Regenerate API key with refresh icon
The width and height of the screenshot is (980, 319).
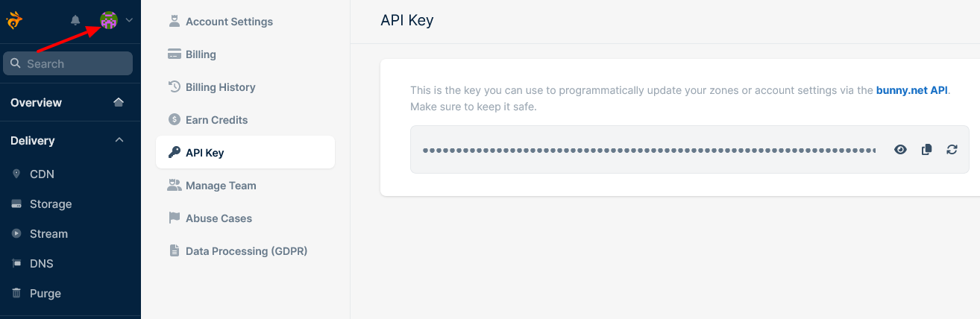(x=952, y=150)
